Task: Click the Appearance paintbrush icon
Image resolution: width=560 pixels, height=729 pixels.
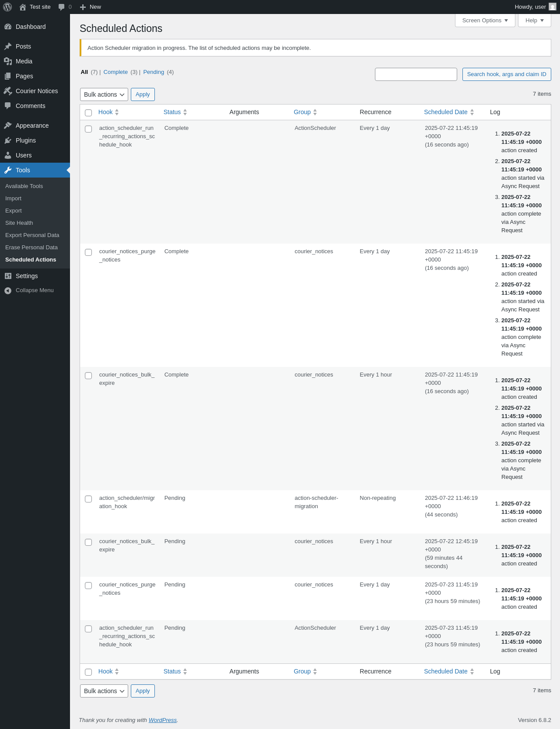Action: (x=8, y=126)
